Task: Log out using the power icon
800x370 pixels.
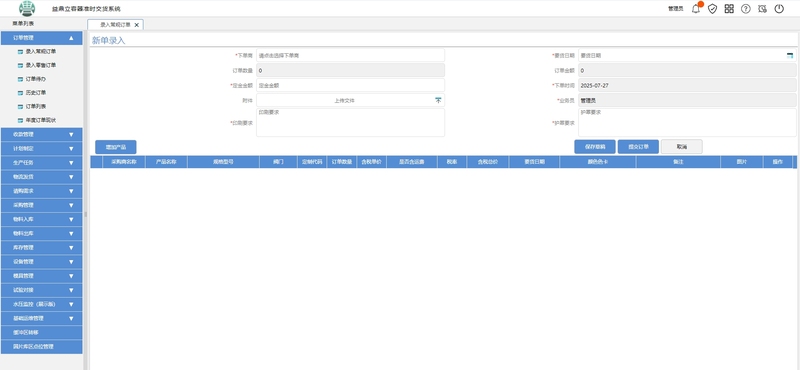Action: click(x=779, y=9)
